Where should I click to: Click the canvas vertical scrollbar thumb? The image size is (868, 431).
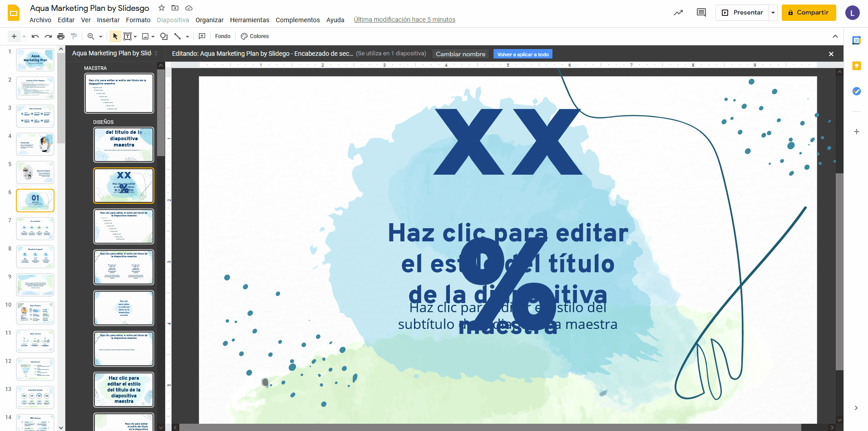click(839, 271)
